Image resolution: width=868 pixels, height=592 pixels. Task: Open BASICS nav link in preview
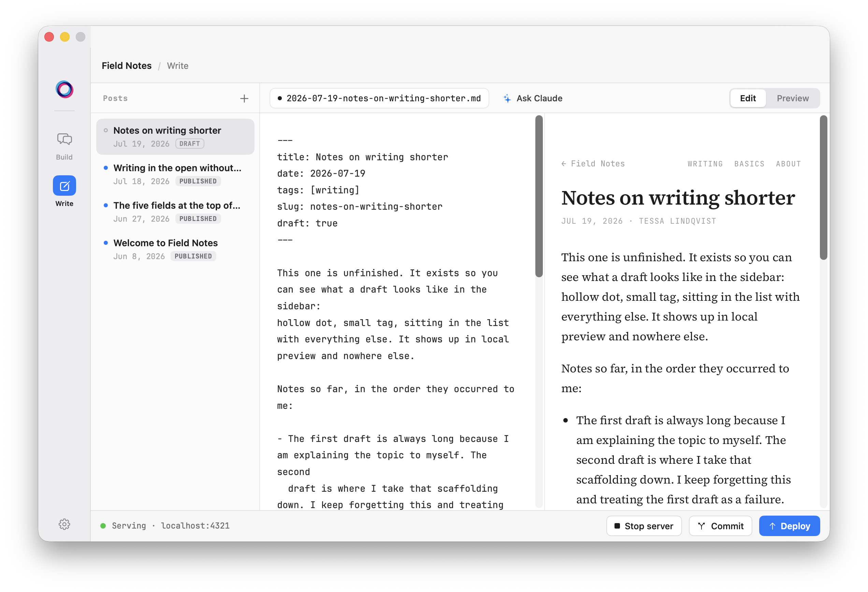click(x=749, y=163)
